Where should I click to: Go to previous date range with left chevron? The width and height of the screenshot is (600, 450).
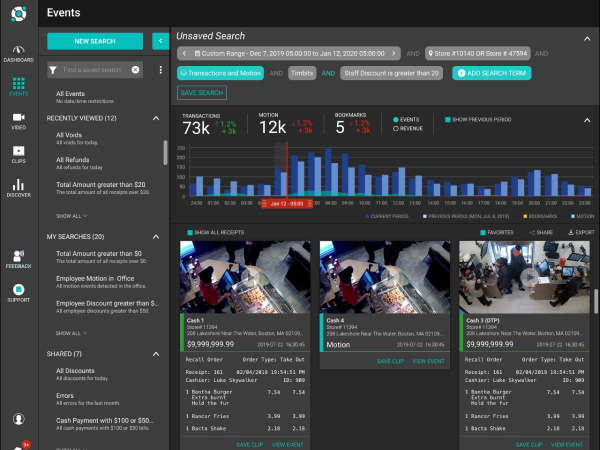click(x=184, y=54)
